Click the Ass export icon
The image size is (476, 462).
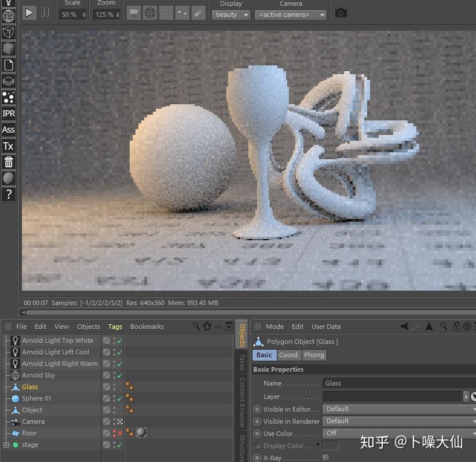[x=8, y=130]
